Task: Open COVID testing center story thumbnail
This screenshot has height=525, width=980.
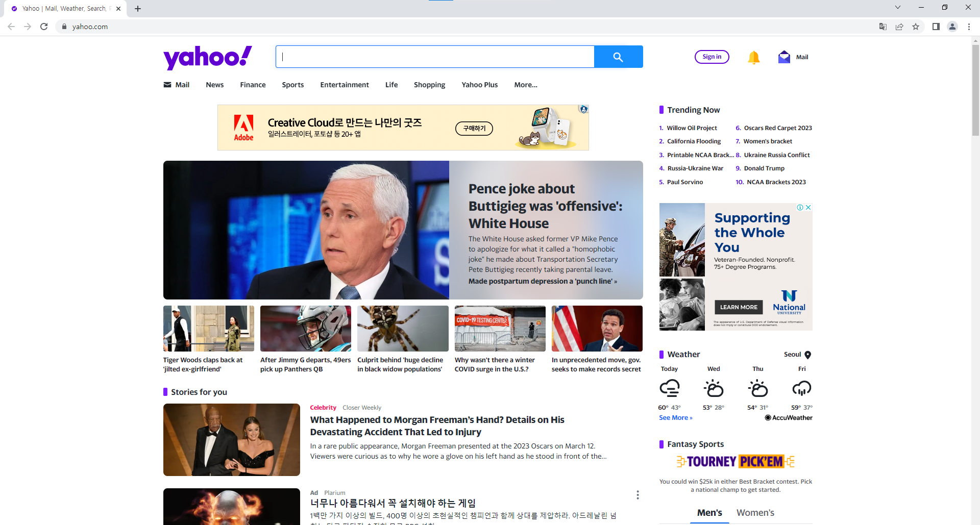Action: 500,329
